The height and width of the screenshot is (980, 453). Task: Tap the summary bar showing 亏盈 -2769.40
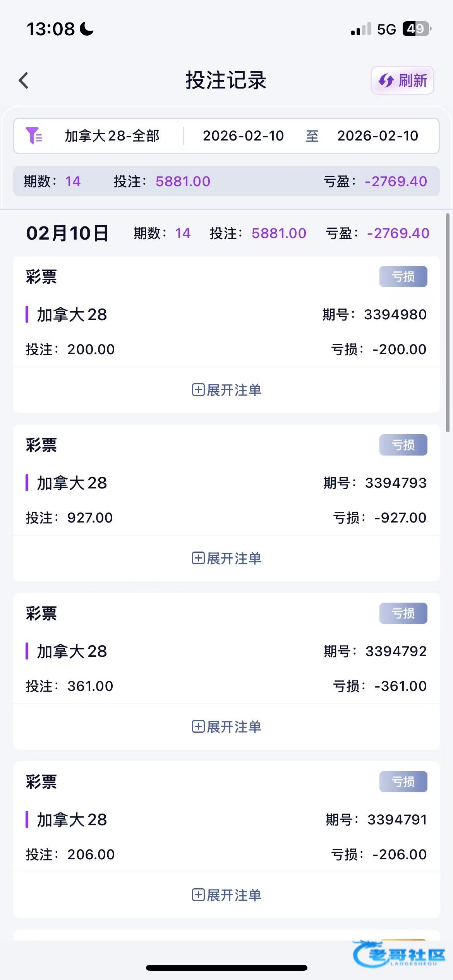226,181
